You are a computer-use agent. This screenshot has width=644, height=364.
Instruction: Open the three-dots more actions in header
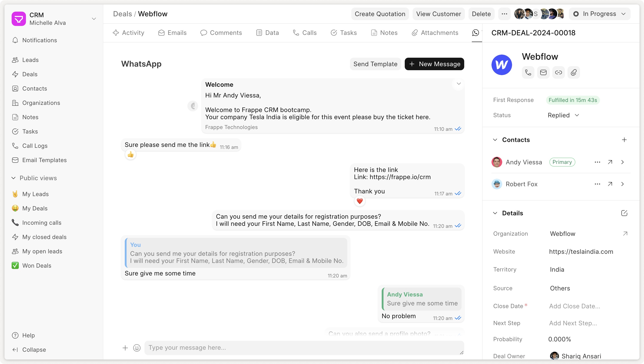click(504, 14)
